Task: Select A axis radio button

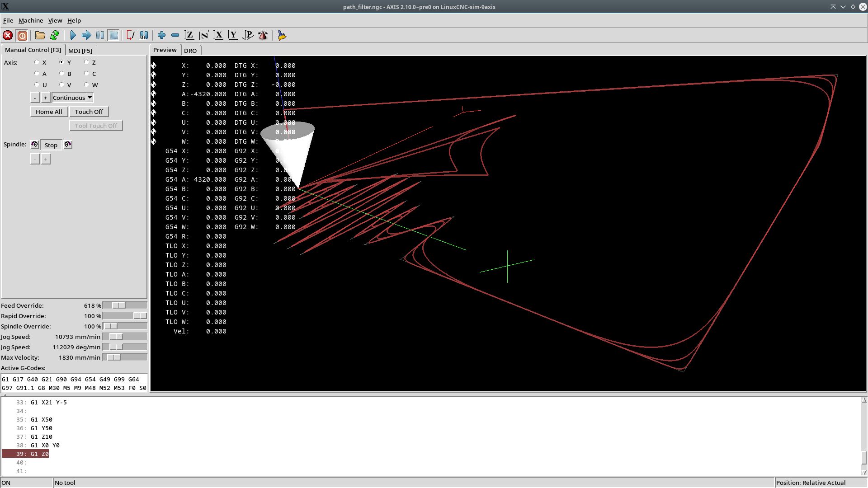Action: 37,74
